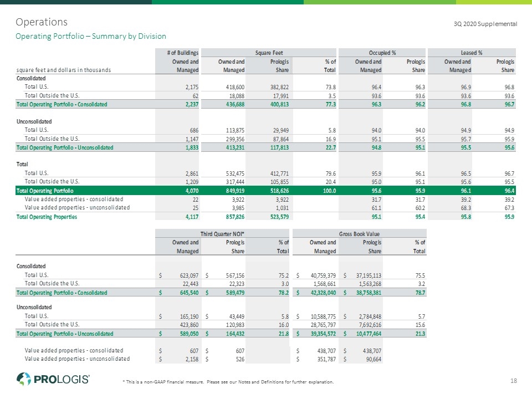
Task: Click consolidated total buildings 2,237
Action: click(192, 105)
